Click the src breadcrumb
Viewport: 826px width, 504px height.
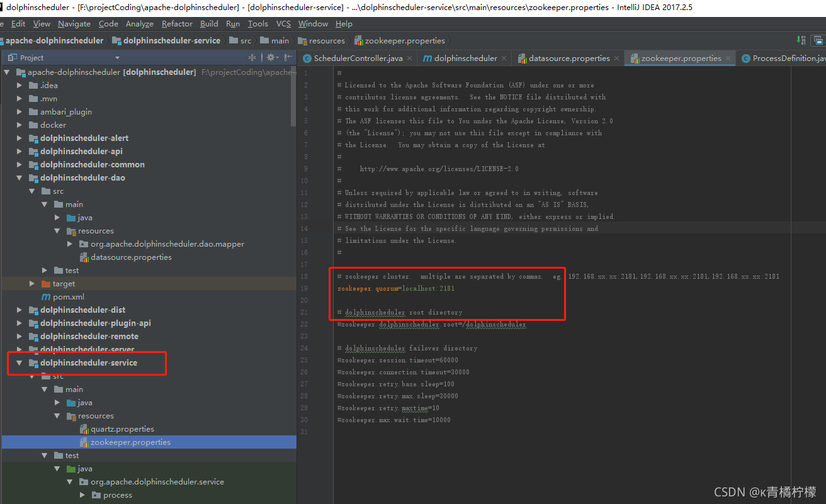(x=240, y=40)
